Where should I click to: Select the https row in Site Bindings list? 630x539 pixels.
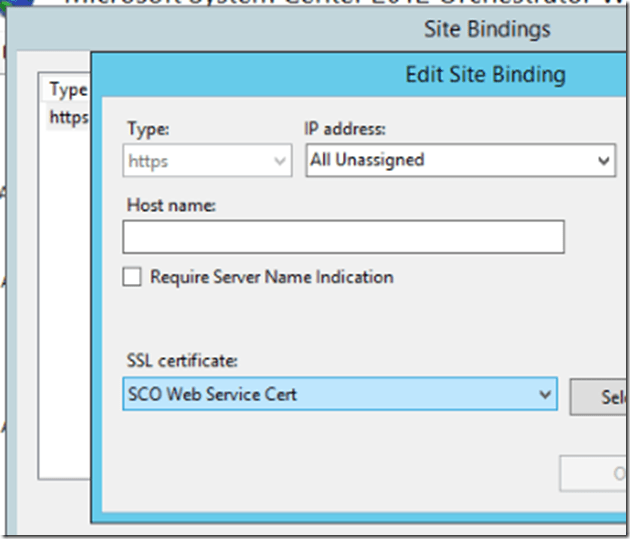click(x=68, y=117)
